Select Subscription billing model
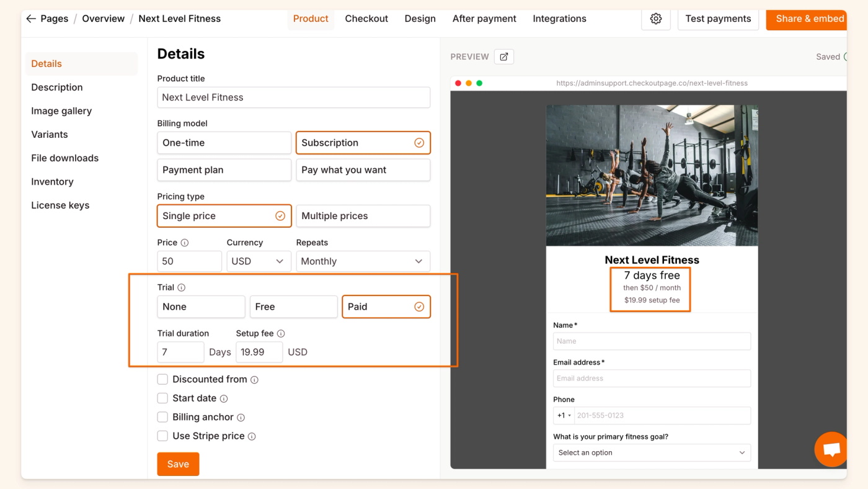The image size is (868, 489). 363,143
